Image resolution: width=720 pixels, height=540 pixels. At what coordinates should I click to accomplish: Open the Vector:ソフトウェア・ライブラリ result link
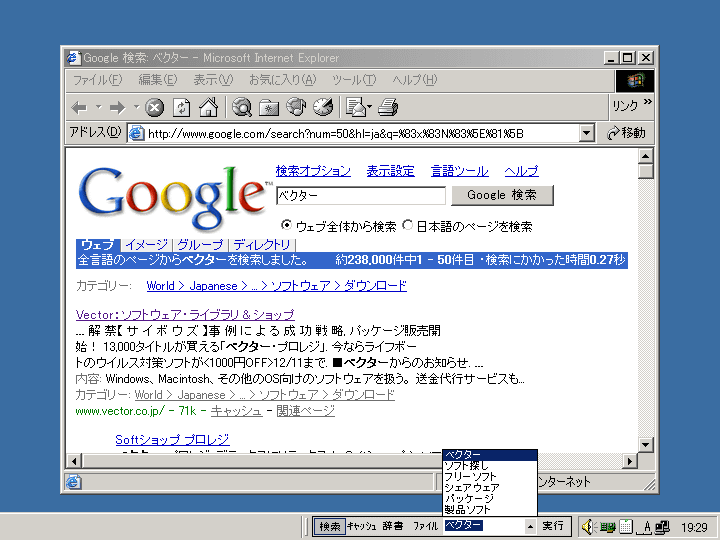185,315
